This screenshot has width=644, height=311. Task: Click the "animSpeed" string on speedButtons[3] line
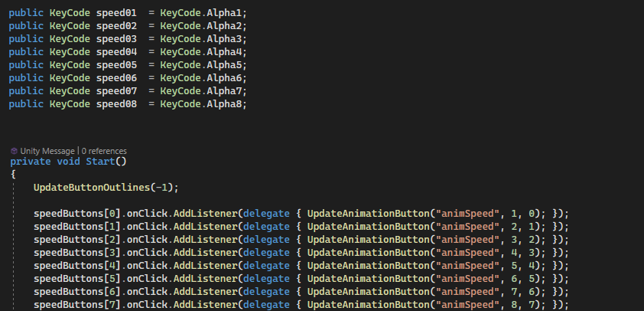467,253
